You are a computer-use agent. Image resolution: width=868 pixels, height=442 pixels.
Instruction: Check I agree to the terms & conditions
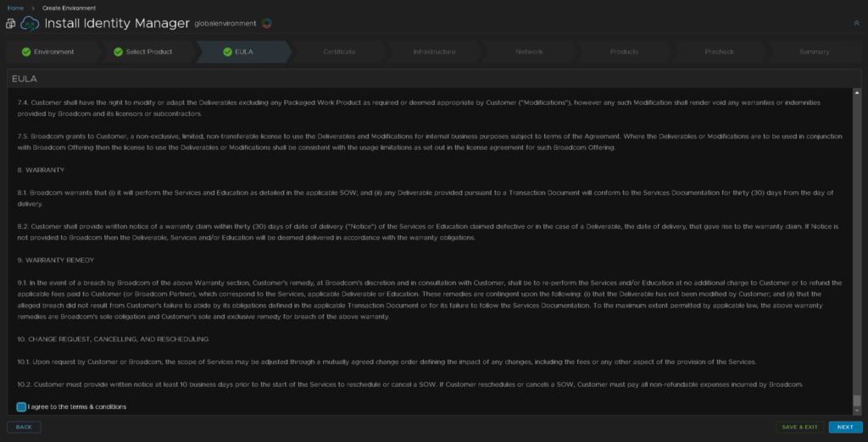(21, 407)
